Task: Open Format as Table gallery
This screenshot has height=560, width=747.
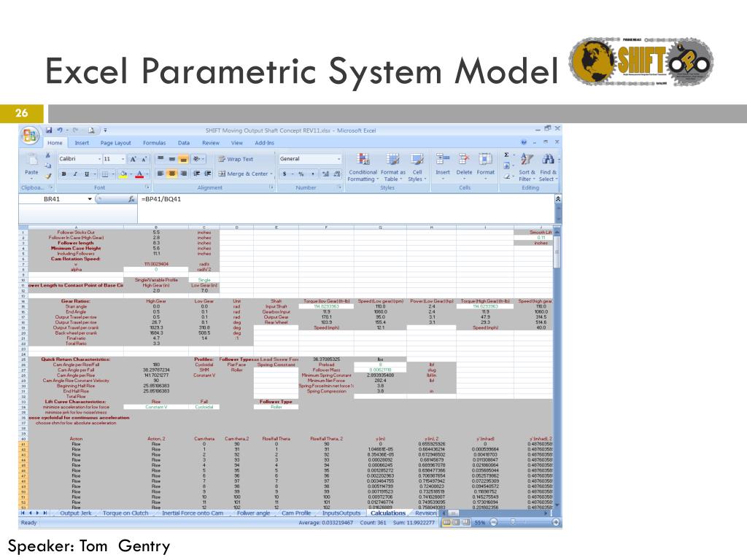Action: pyautogui.click(x=392, y=160)
